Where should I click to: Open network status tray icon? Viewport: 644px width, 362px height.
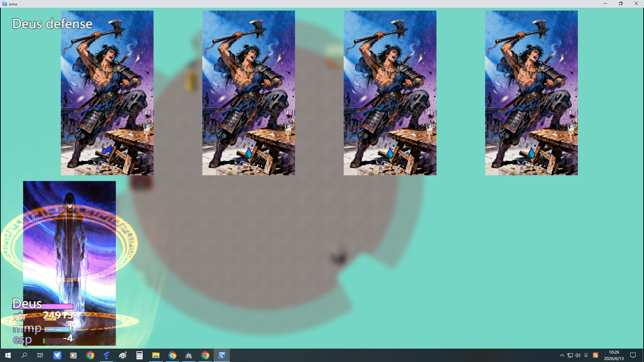[x=570, y=355]
